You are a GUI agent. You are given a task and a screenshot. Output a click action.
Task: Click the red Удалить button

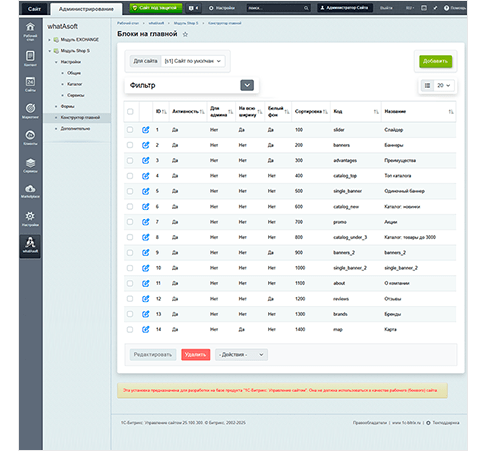coord(196,354)
